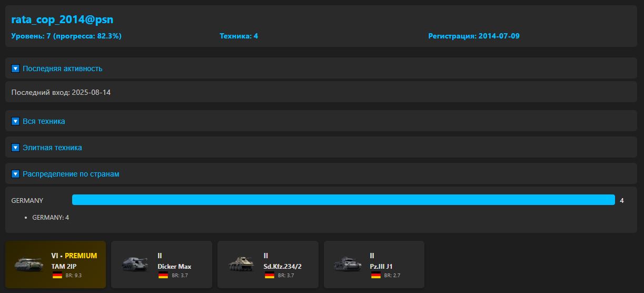This screenshot has height=293, width=644.
Task: Click German flag under Sd.Kfz.234/2
Action: coord(270,275)
